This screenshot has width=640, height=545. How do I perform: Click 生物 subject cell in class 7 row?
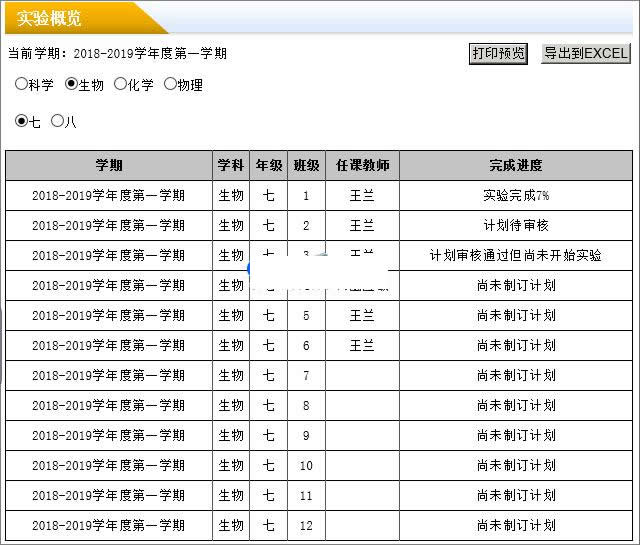(x=231, y=376)
